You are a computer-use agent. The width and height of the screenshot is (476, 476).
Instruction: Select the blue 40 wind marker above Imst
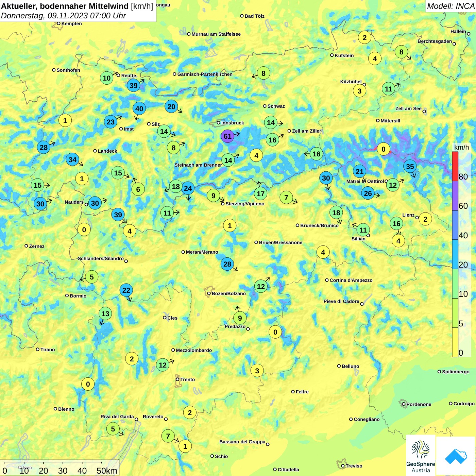point(139,109)
